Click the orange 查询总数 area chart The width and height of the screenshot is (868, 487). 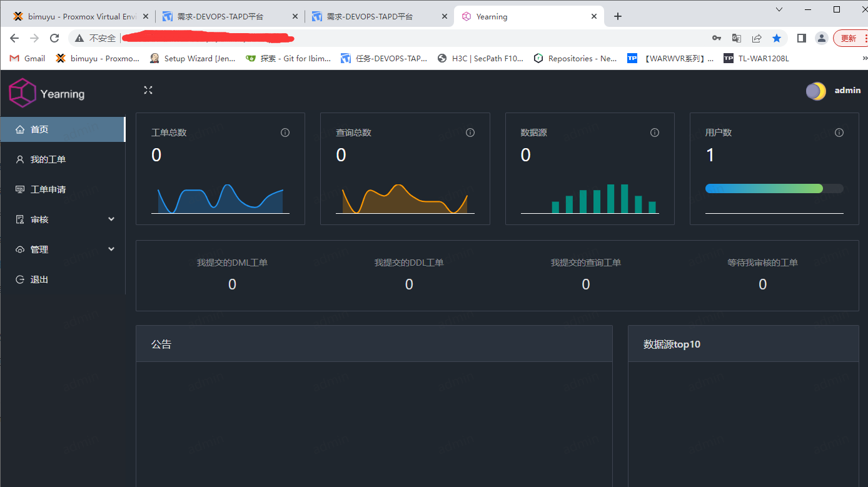tap(405, 199)
